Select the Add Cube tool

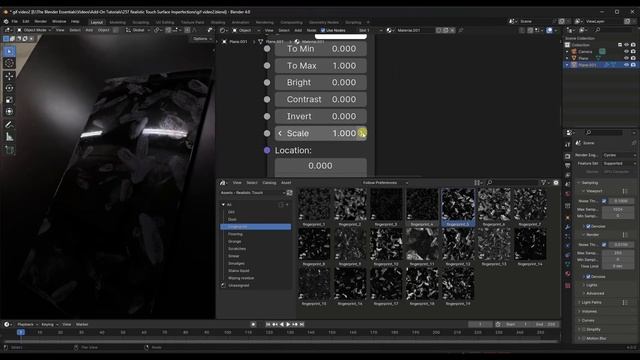click(9, 150)
